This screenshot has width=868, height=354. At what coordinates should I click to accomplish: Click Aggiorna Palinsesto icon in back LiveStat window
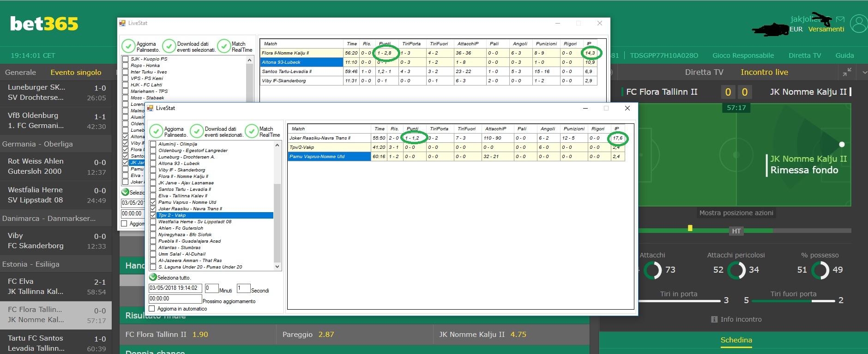click(x=128, y=46)
